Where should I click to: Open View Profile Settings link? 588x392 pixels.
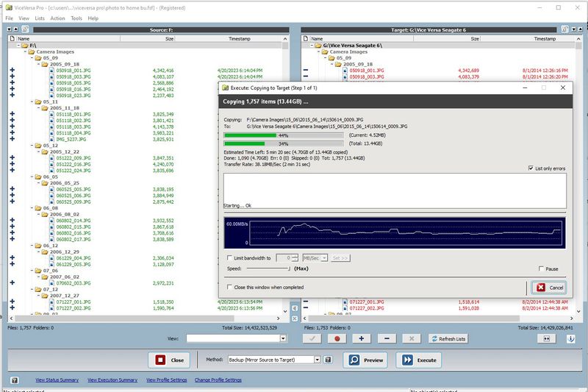pos(167,380)
